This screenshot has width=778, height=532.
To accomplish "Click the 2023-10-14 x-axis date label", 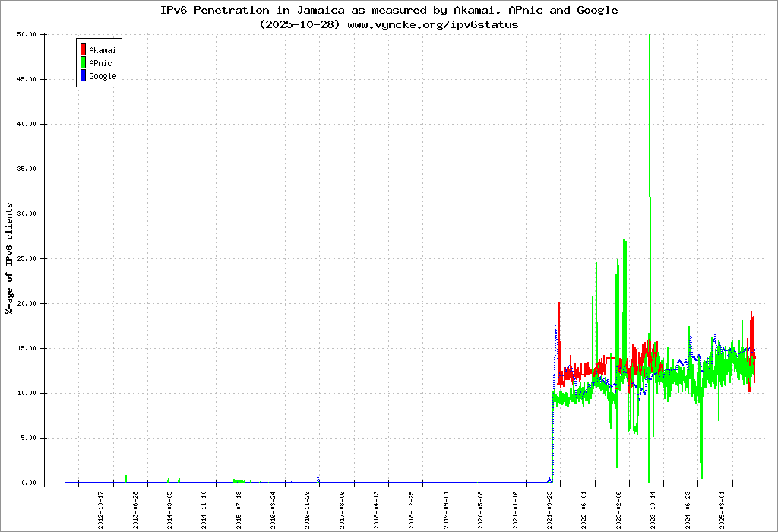I will click(x=653, y=509).
